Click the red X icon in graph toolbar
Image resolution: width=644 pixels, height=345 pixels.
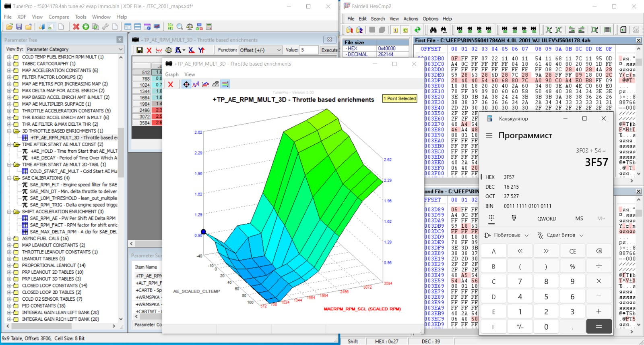click(x=171, y=84)
